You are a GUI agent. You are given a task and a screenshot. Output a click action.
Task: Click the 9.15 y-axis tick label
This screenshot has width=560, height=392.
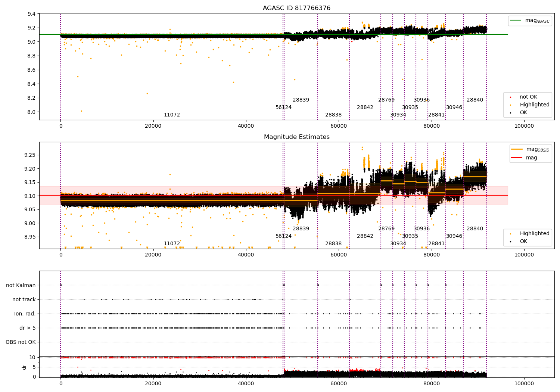tap(30, 183)
